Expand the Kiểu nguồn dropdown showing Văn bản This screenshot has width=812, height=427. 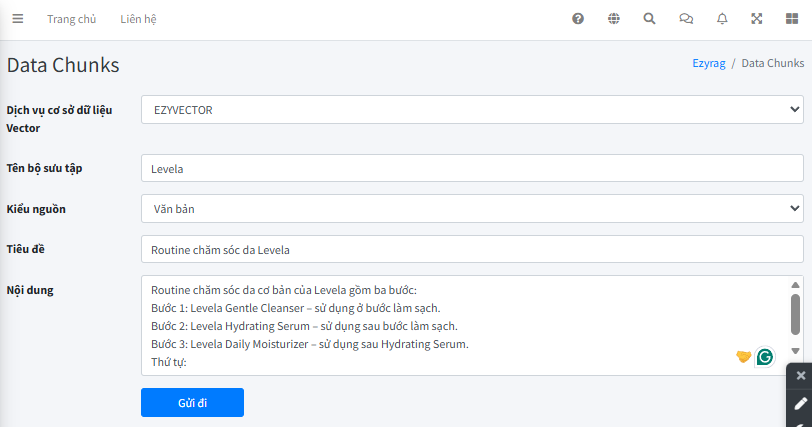472,209
